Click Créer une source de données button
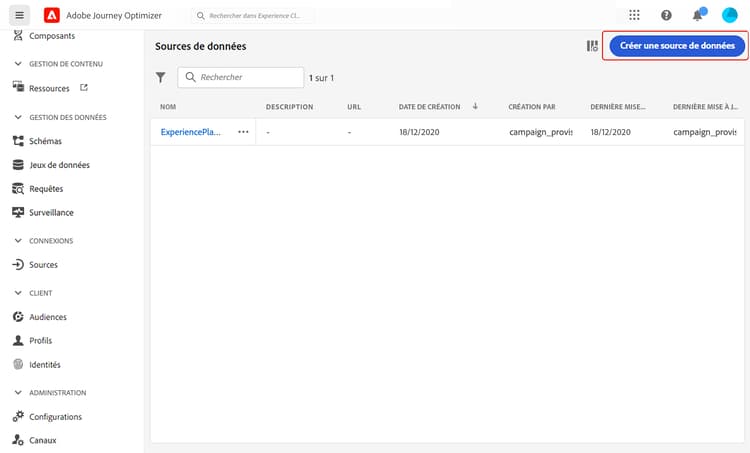This screenshot has height=453, width=750. coord(677,46)
